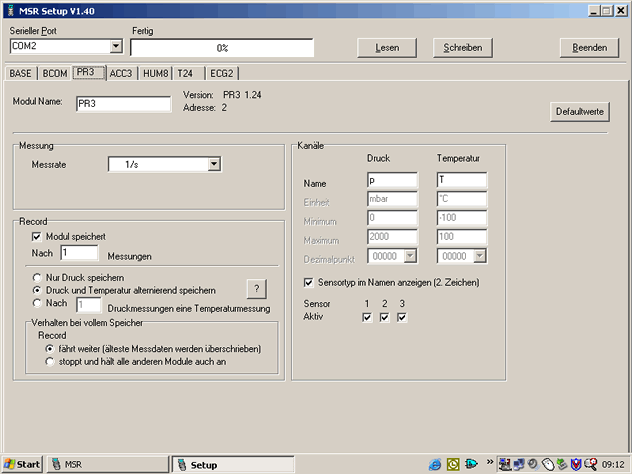Disable sensor 2 Aktiv checkbox
The width and height of the screenshot is (632, 474).
385,317
